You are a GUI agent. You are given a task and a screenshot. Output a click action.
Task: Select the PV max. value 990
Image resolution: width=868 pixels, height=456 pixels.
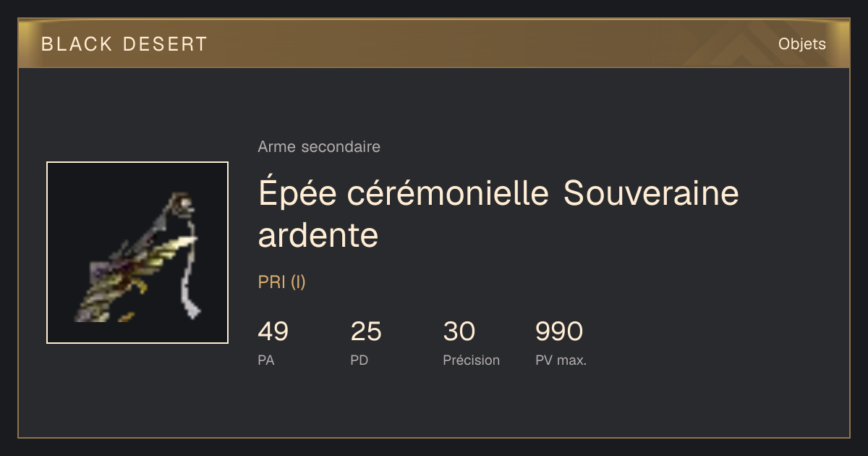(x=559, y=332)
